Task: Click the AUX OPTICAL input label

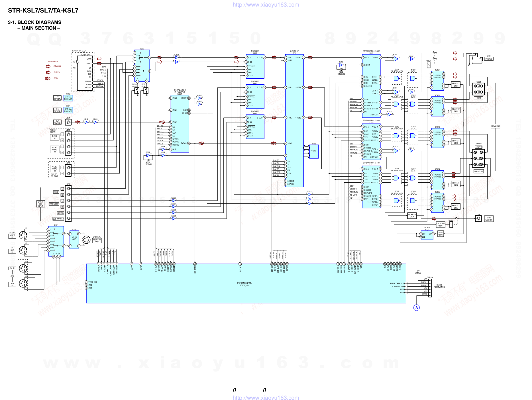Action: point(58,110)
